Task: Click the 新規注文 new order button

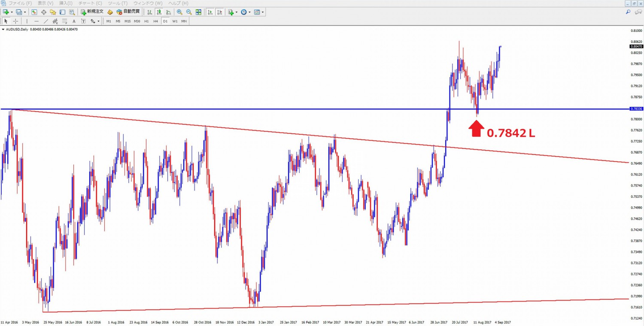Action: coord(92,12)
